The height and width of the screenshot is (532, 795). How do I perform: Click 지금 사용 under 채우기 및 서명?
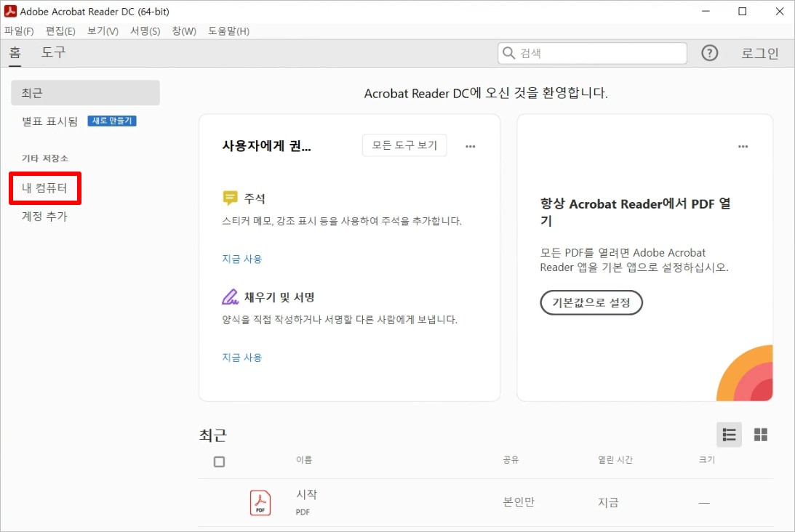pos(242,358)
